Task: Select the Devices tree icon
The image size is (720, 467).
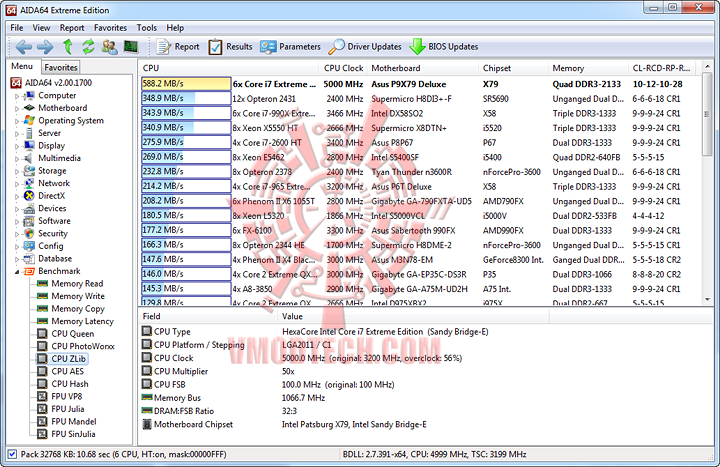Action: point(29,208)
